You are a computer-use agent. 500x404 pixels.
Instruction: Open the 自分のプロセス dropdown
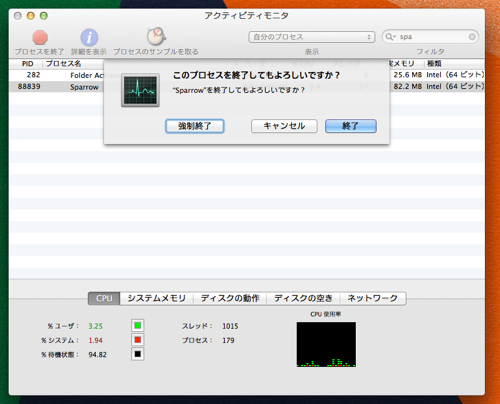pyautogui.click(x=312, y=37)
